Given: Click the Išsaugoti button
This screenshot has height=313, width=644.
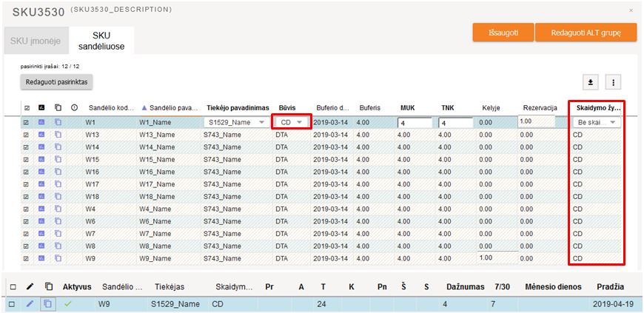Looking at the screenshot, I should [x=503, y=33].
